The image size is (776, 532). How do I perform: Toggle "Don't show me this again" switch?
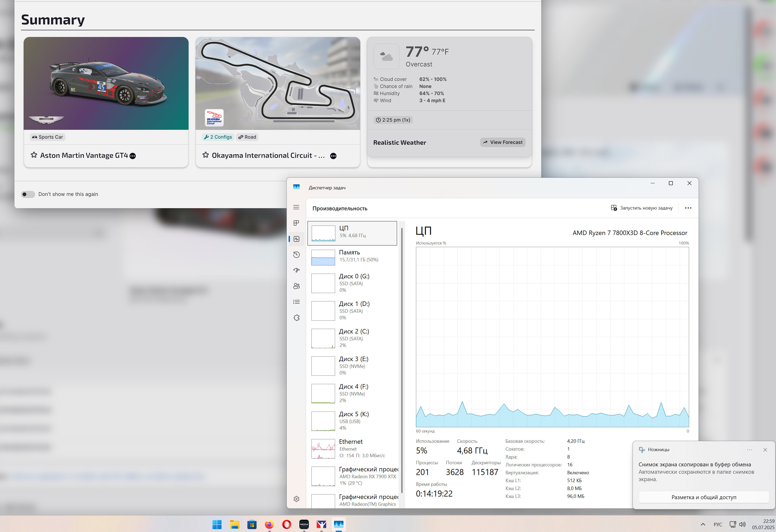pyautogui.click(x=28, y=194)
